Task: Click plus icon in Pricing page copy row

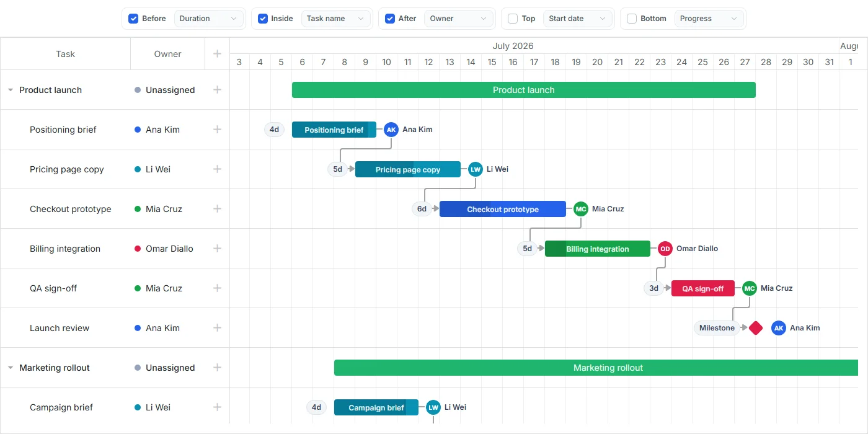Action: point(217,169)
